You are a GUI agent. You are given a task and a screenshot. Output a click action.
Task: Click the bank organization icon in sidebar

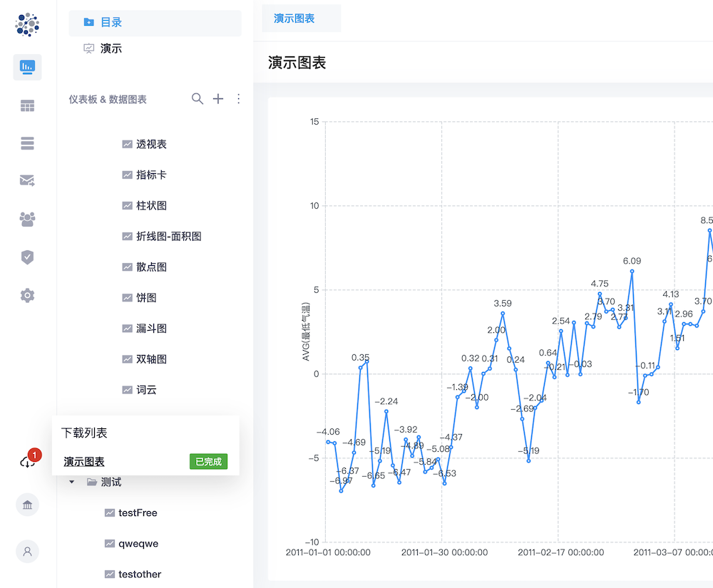tap(27, 505)
